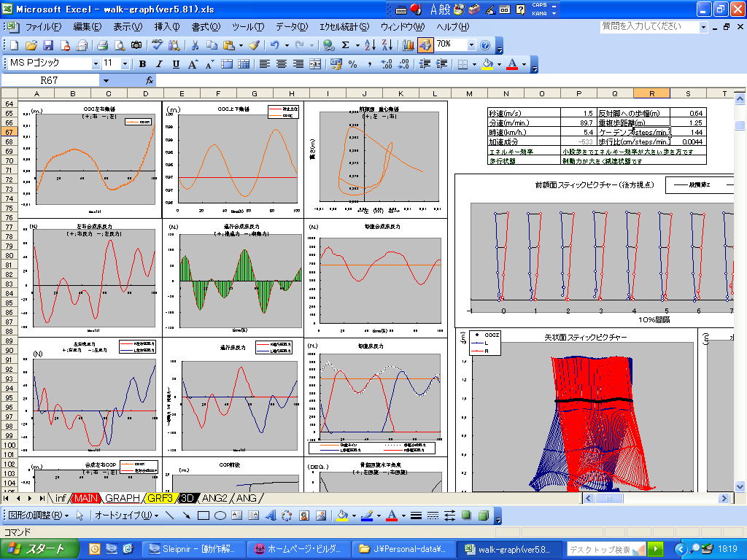Viewport: 747px width, 560px height.
Task: Open a file with the Open folder icon
Action: click(x=31, y=45)
